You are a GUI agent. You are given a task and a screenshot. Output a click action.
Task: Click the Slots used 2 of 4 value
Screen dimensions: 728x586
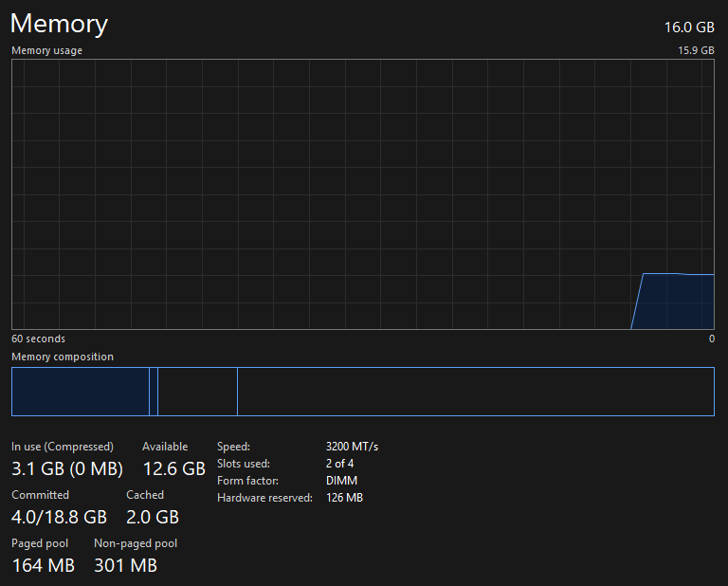pyautogui.click(x=340, y=464)
